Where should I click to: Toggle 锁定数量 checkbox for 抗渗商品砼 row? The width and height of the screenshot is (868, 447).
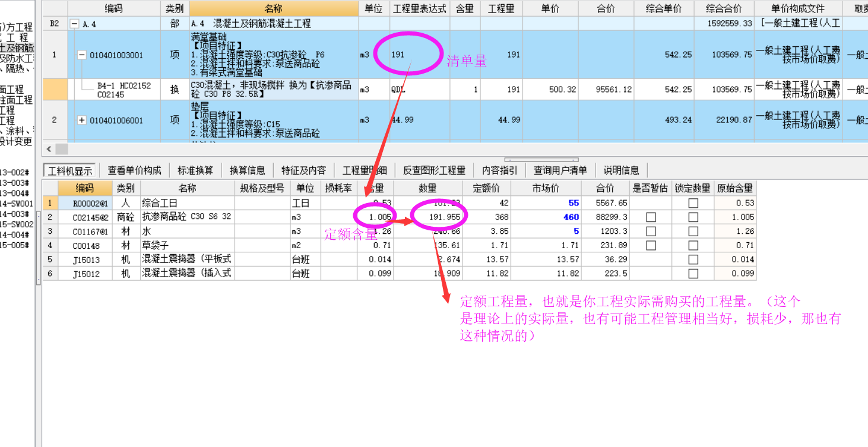pyautogui.click(x=693, y=217)
